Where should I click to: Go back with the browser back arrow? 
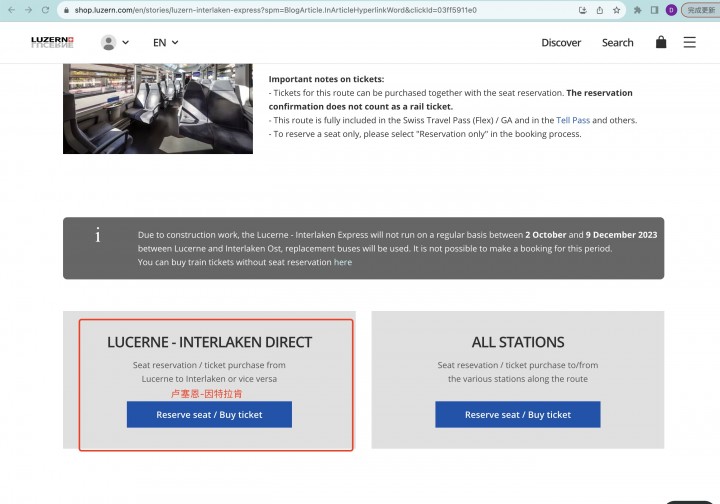(x=11, y=10)
